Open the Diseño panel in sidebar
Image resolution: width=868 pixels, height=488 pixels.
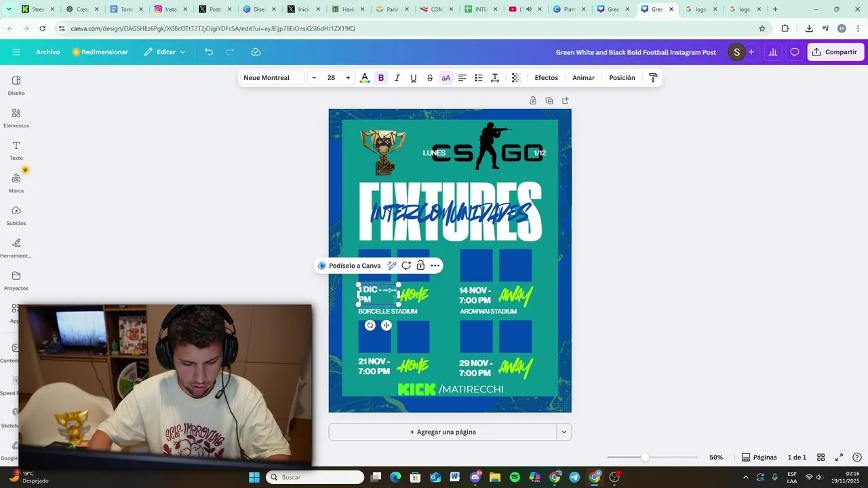[16, 85]
